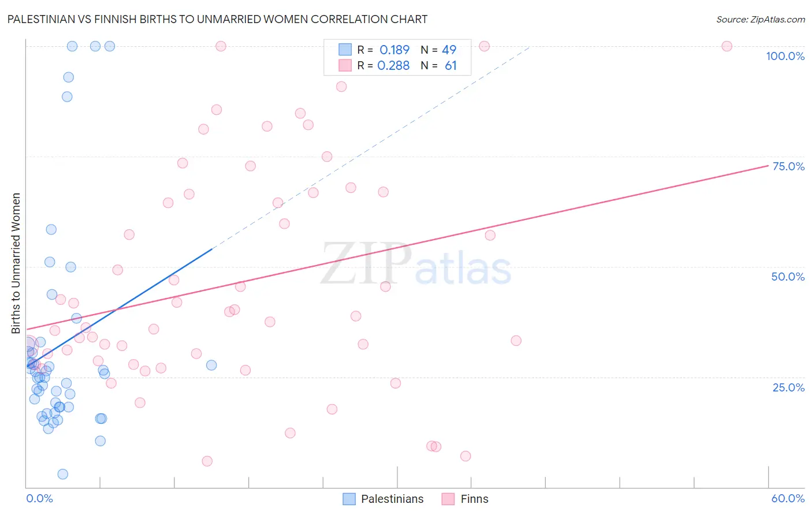Viewport: 812px width, 515px height.
Task: Click the Palestinians legend color swatch
Action: pos(349,499)
